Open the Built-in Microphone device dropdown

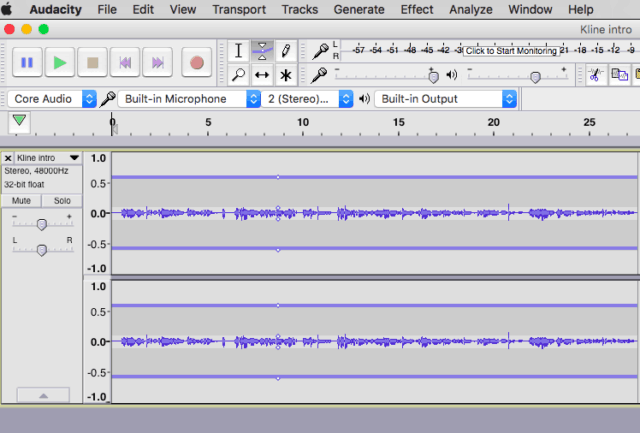point(189,99)
